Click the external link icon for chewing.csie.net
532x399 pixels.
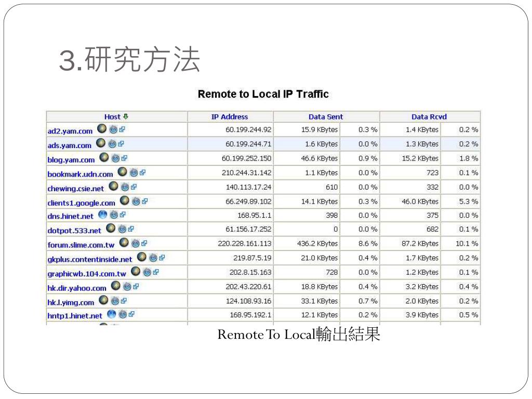click(x=134, y=187)
